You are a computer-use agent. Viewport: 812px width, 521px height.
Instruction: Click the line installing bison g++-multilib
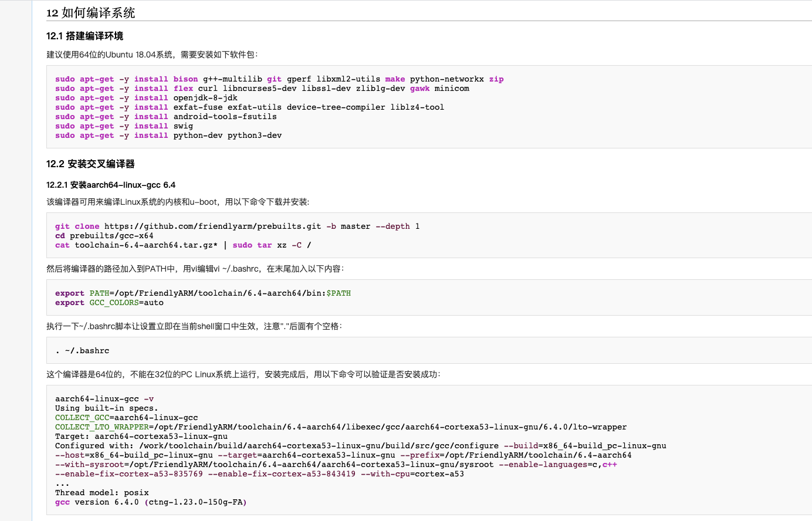[279, 79]
